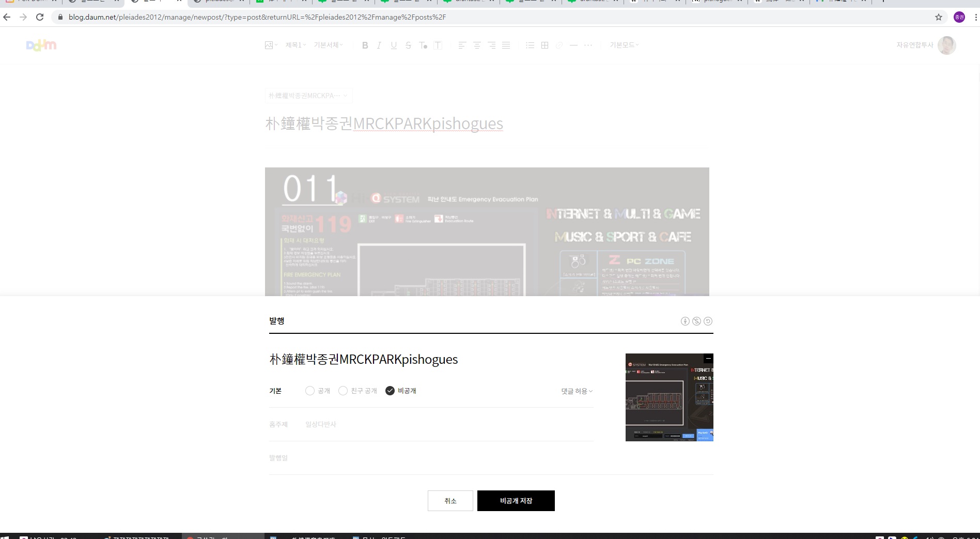Justify text alignment
This screenshot has width=980, height=539.
(x=506, y=45)
